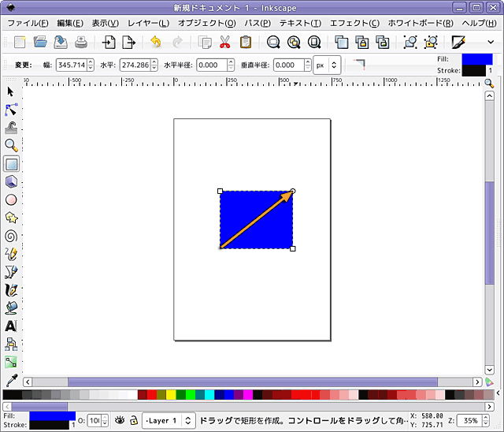The width and height of the screenshot is (504, 432).
Task: Click the Cut scissors icon
Action: 224,42
